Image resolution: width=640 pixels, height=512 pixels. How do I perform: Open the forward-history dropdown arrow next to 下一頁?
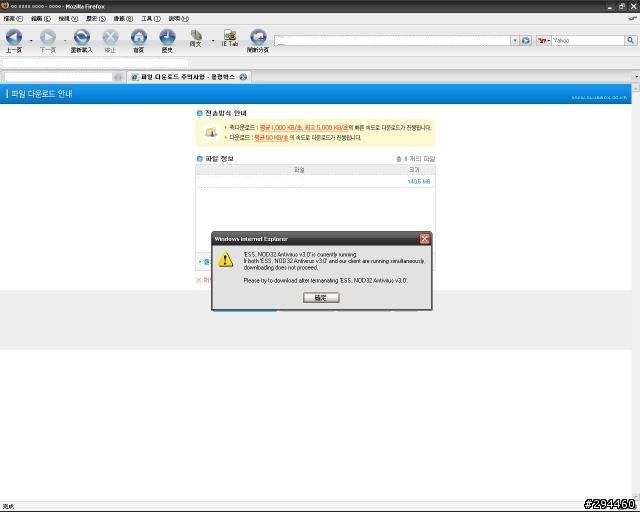(65, 40)
